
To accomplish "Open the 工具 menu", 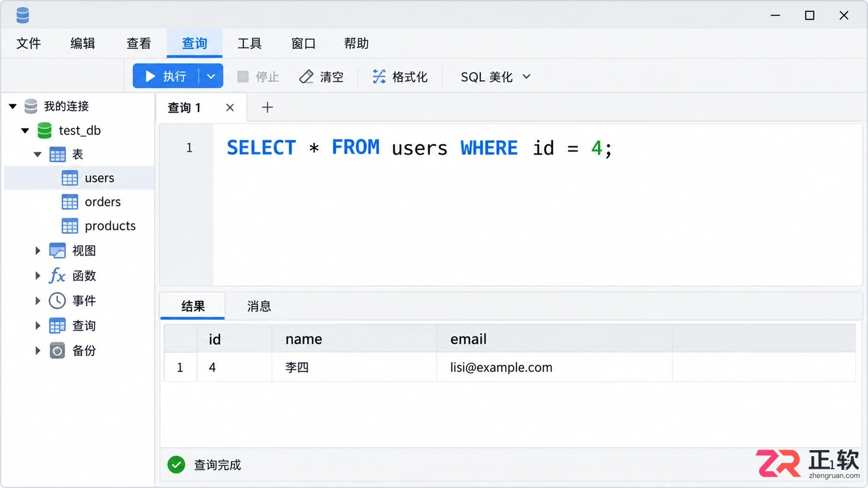I will click(x=250, y=43).
